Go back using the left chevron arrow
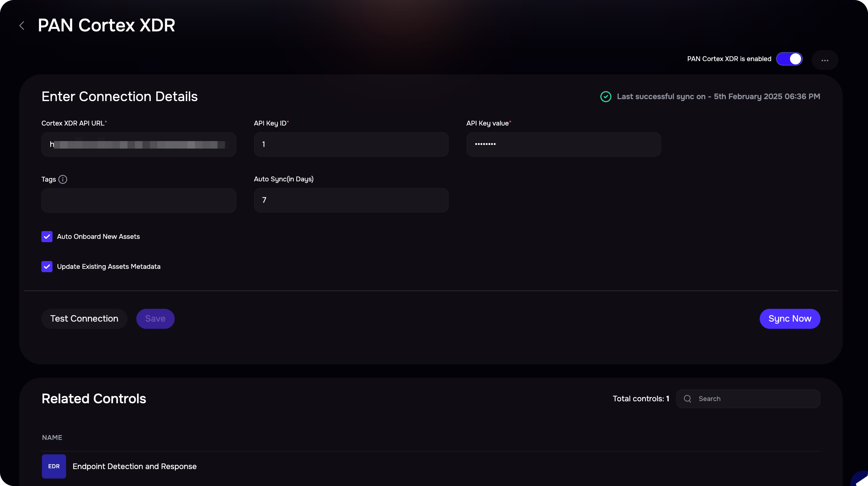The width and height of the screenshot is (868, 486). click(x=22, y=26)
